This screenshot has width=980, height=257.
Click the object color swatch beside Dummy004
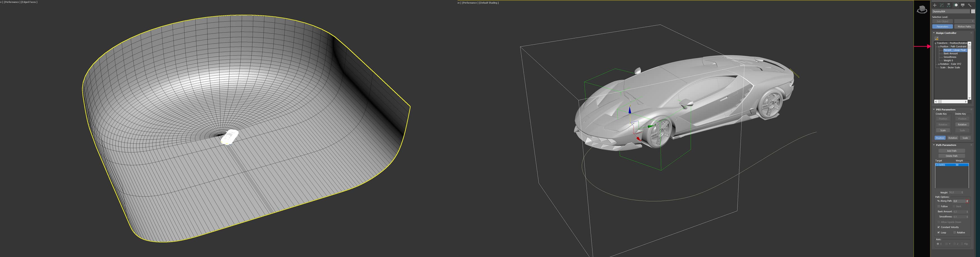tap(973, 11)
